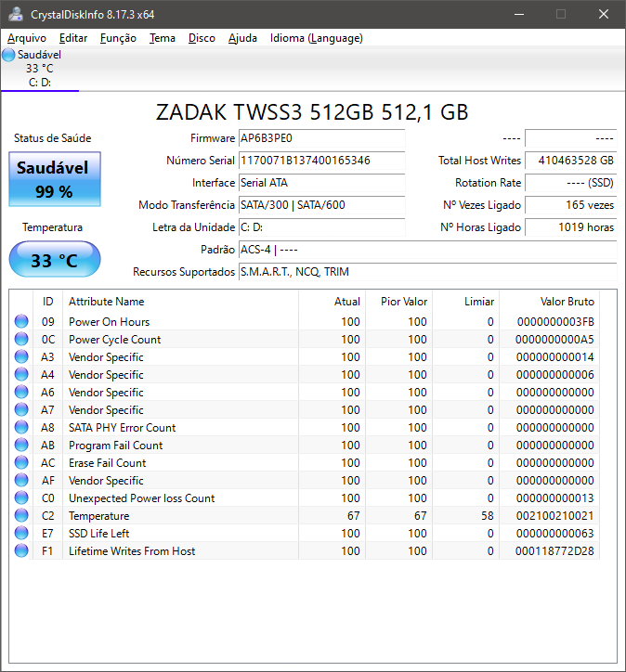Open the Função menu
Image resolution: width=626 pixels, height=672 pixels.
118,38
